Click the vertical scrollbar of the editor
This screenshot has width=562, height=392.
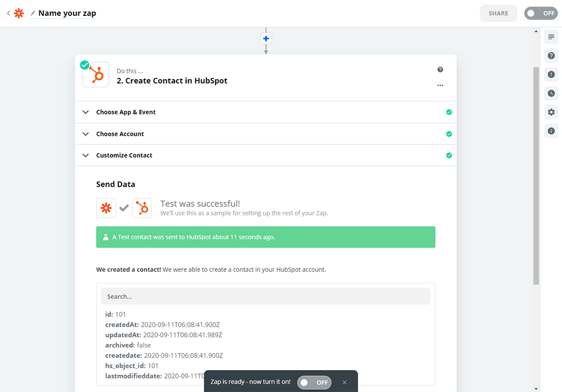pos(536,176)
